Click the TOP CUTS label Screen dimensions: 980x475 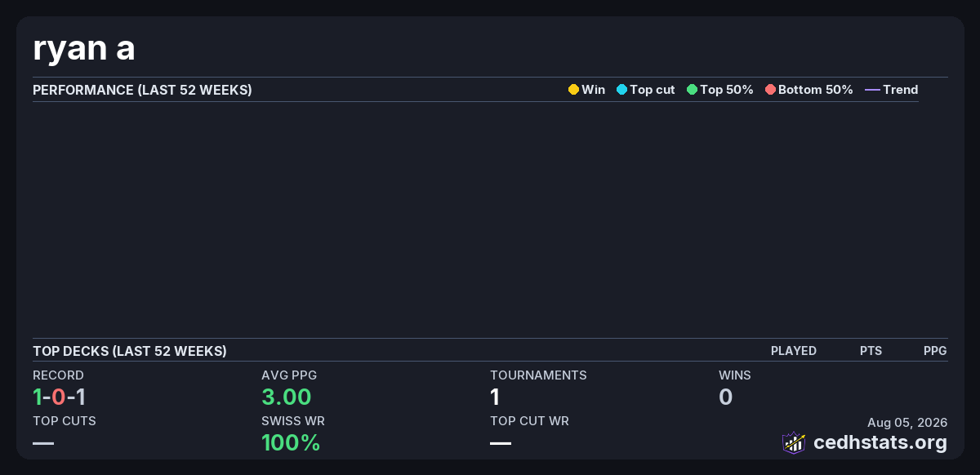coord(65,421)
